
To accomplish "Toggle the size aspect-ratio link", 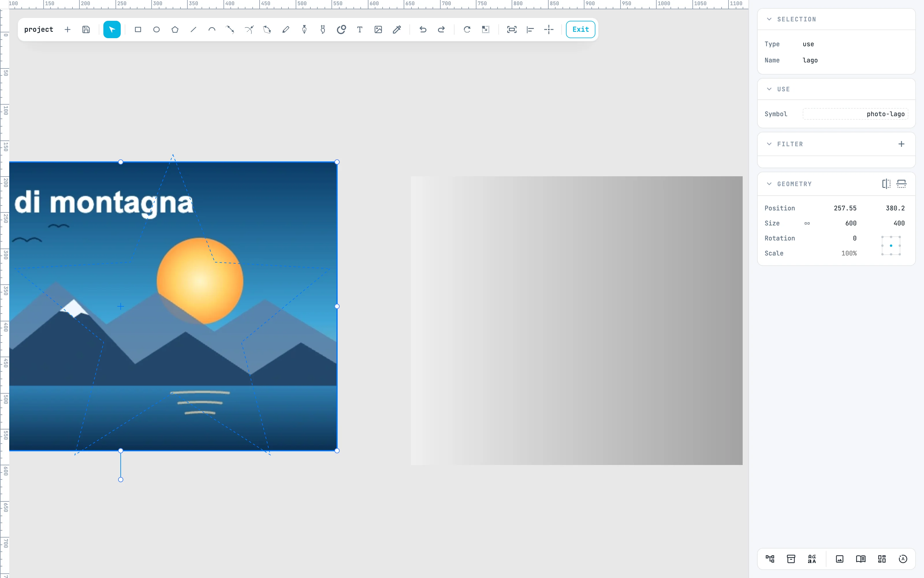I will (807, 223).
